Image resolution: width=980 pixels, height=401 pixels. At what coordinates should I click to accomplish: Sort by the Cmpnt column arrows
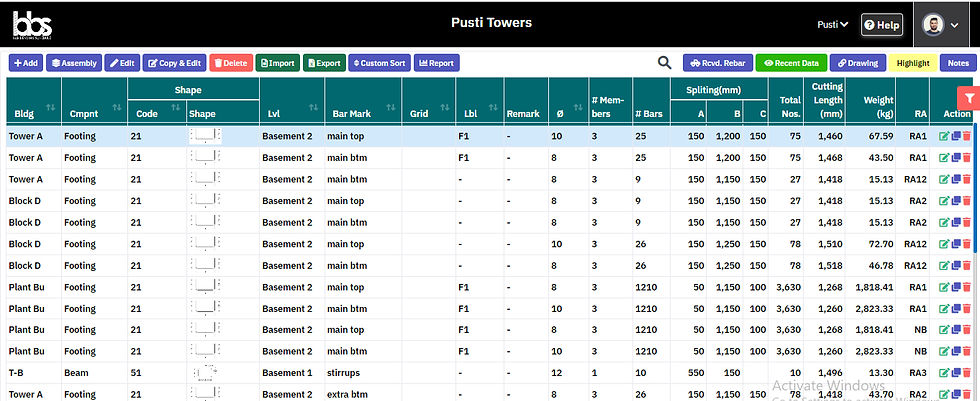pos(116,107)
